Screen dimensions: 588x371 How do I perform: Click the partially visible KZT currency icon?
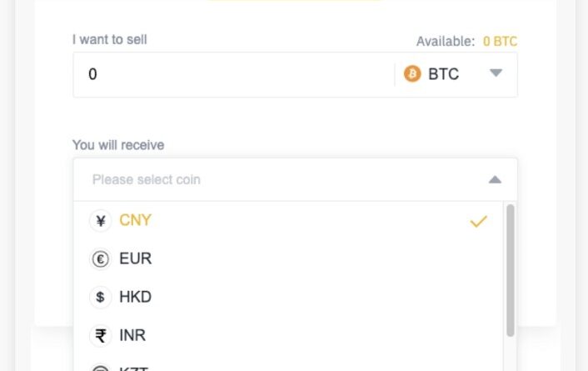pyautogui.click(x=101, y=368)
